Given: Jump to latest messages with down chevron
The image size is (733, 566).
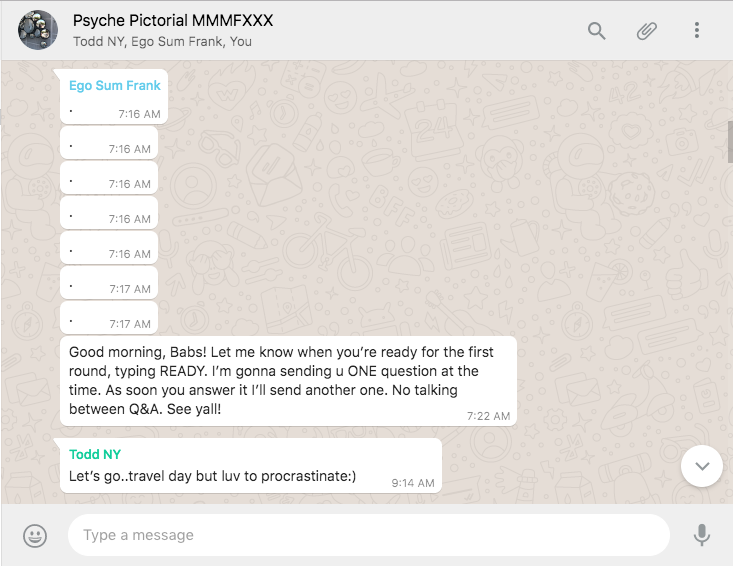Looking at the screenshot, I should pyautogui.click(x=701, y=465).
